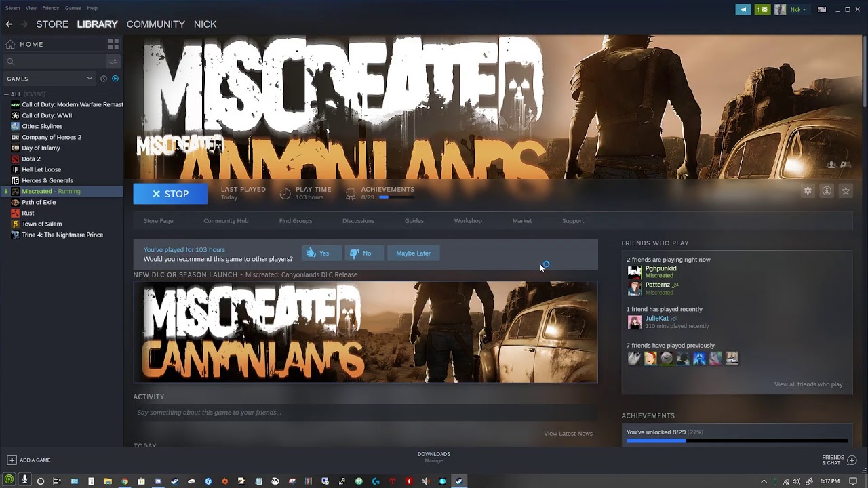Add Miscreated to favorites star
The height and width of the screenshot is (488, 868).
(x=846, y=191)
